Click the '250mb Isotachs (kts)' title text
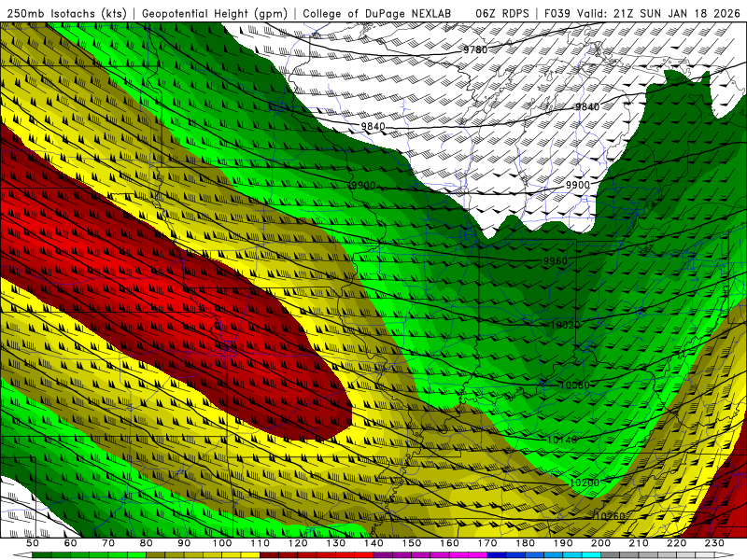747x560 pixels. coord(67,13)
